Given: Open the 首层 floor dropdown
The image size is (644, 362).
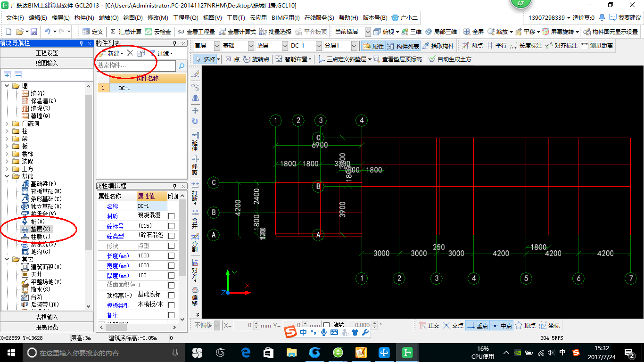Looking at the screenshot, I should coord(217,46).
